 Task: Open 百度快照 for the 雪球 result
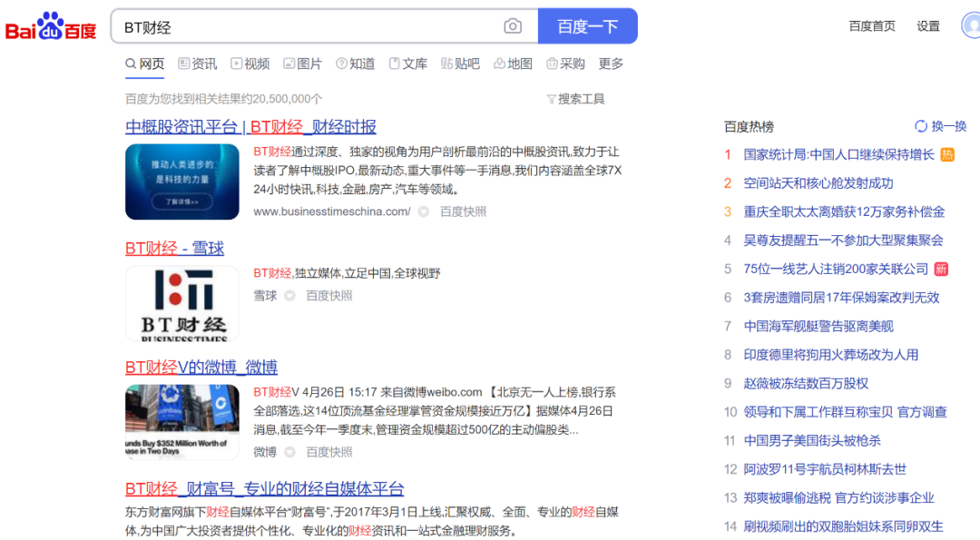tap(328, 296)
